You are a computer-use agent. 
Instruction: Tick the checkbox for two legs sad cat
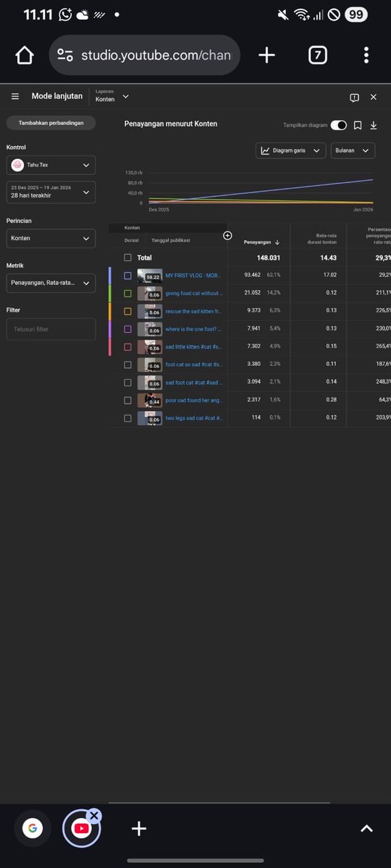(127, 418)
